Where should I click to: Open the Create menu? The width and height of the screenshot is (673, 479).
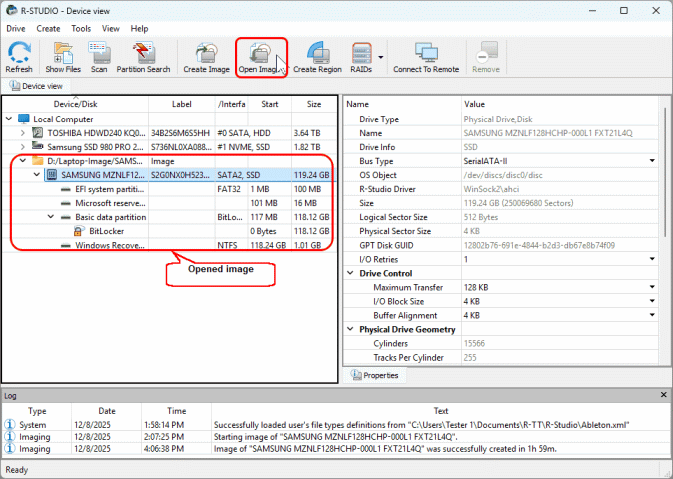click(x=48, y=29)
